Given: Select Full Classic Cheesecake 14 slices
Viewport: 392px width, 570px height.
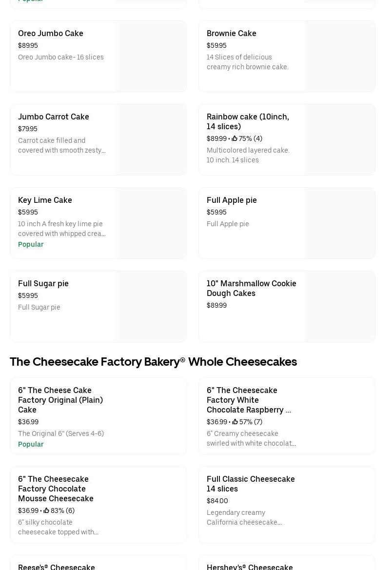Looking at the screenshot, I should point(251,484).
